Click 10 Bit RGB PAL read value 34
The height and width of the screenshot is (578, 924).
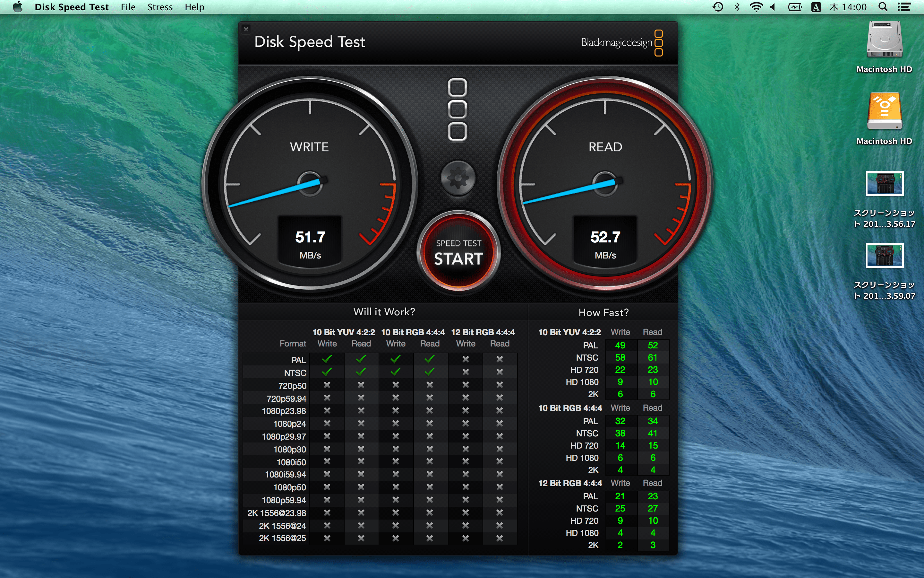pos(653,421)
